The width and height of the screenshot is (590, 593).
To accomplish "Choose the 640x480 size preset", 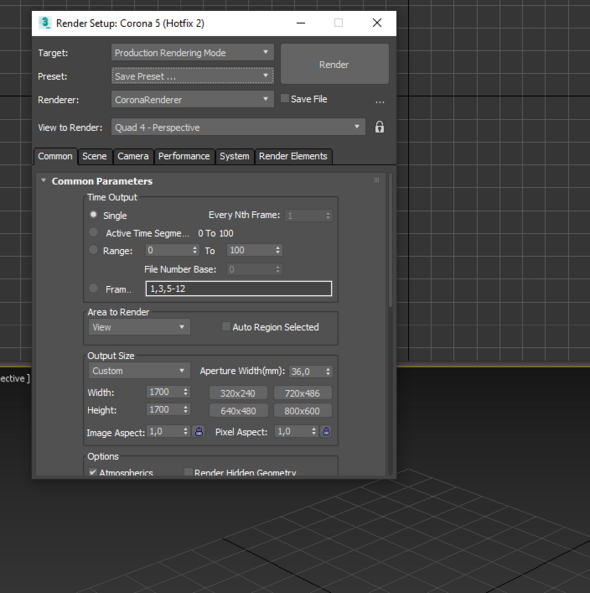I will [x=238, y=411].
